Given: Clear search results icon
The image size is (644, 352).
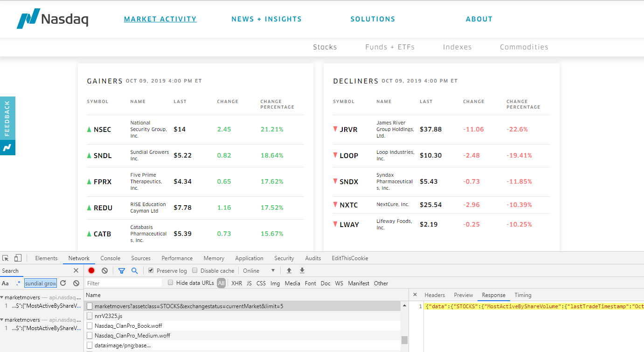Looking at the screenshot, I should (76, 283).
